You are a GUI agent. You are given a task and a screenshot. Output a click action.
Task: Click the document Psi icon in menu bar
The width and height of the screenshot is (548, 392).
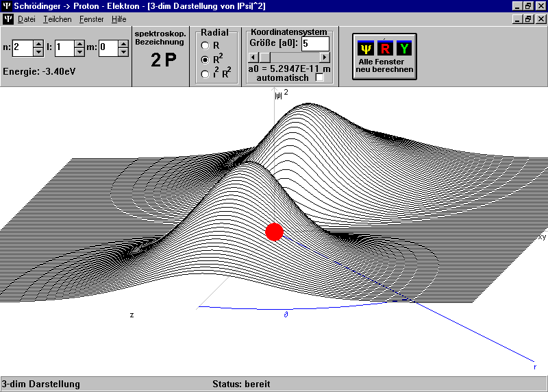coord(8,19)
